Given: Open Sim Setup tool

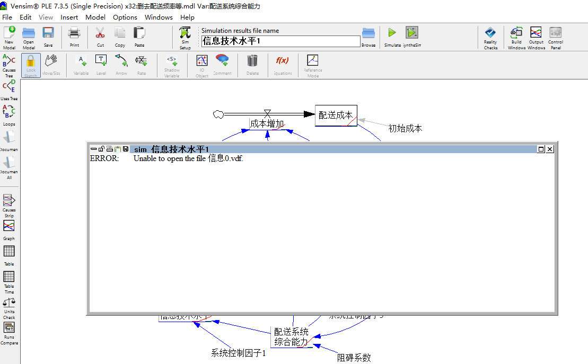Looking at the screenshot, I should (185, 38).
